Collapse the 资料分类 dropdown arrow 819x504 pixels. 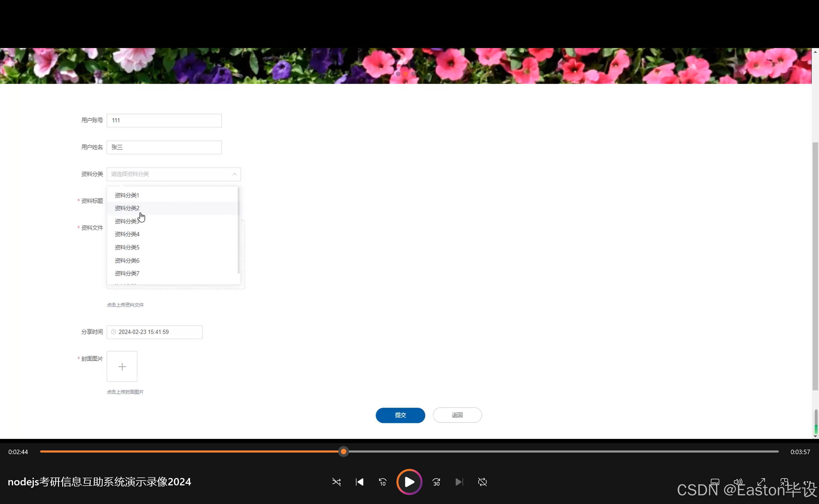pyautogui.click(x=234, y=174)
